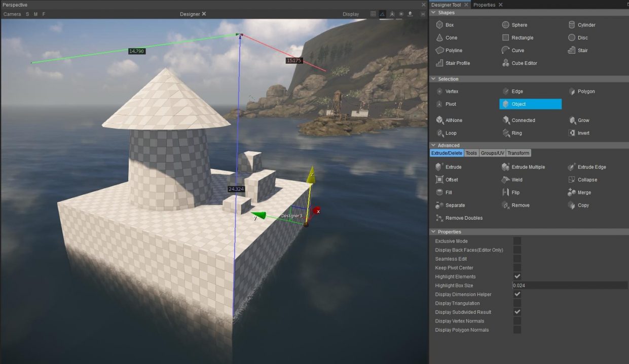Image resolution: width=629 pixels, height=364 pixels.
Task: Click the highlighted Object selection mode
Action: pos(531,104)
